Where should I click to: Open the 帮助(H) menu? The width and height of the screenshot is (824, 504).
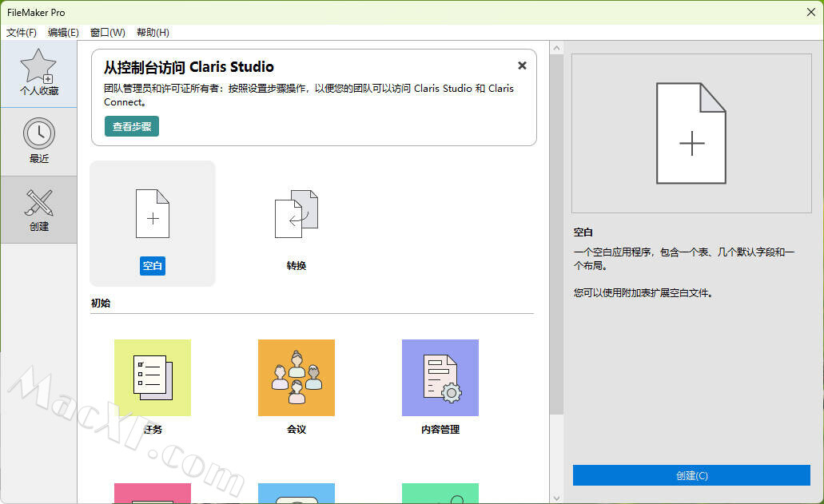(153, 33)
